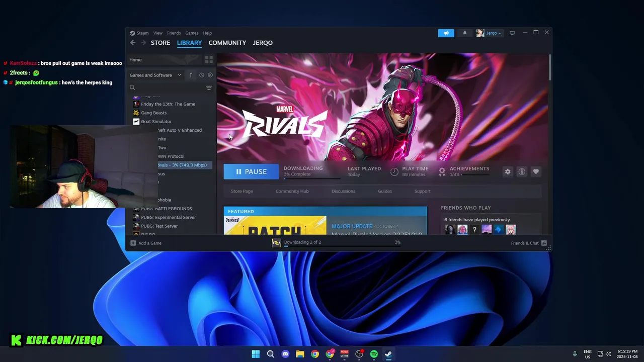Open the Help menu
Viewport: 644px width, 362px height.
(207, 33)
